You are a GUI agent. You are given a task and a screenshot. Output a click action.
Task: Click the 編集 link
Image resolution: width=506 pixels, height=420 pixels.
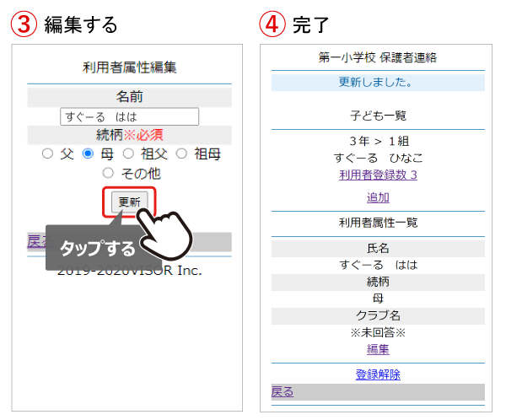coord(378,349)
